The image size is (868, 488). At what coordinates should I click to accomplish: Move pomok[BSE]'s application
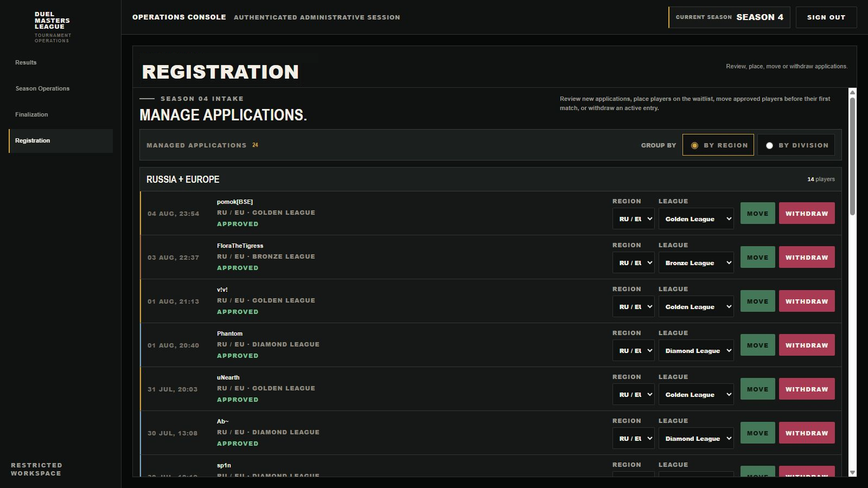757,213
